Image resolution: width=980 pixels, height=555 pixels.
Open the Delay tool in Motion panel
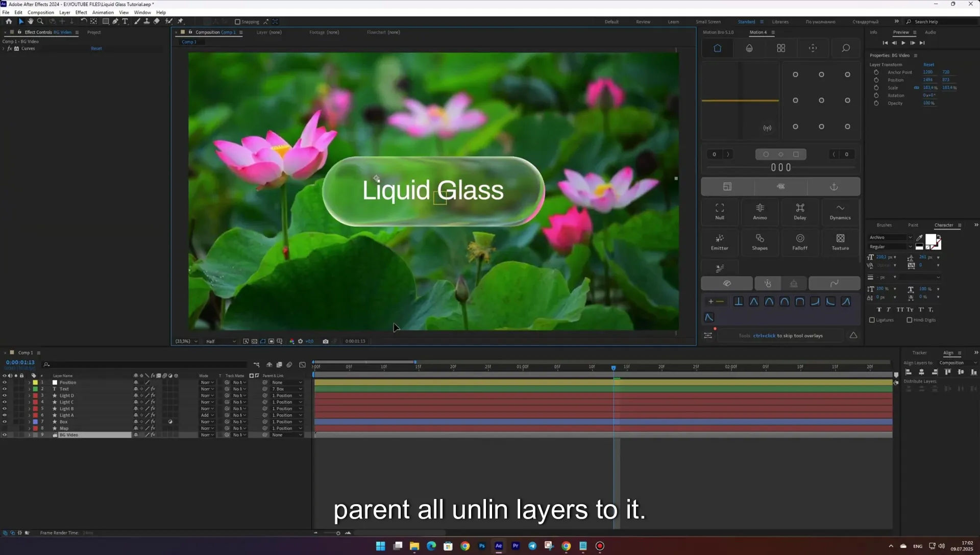click(800, 212)
